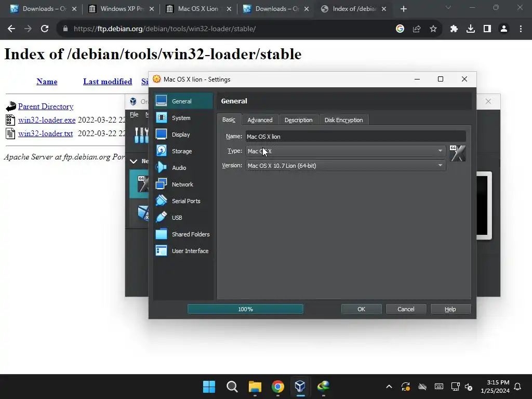Switch to the Basic tab
Image resolution: width=532 pixels, height=399 pixels.
(229, 120)
